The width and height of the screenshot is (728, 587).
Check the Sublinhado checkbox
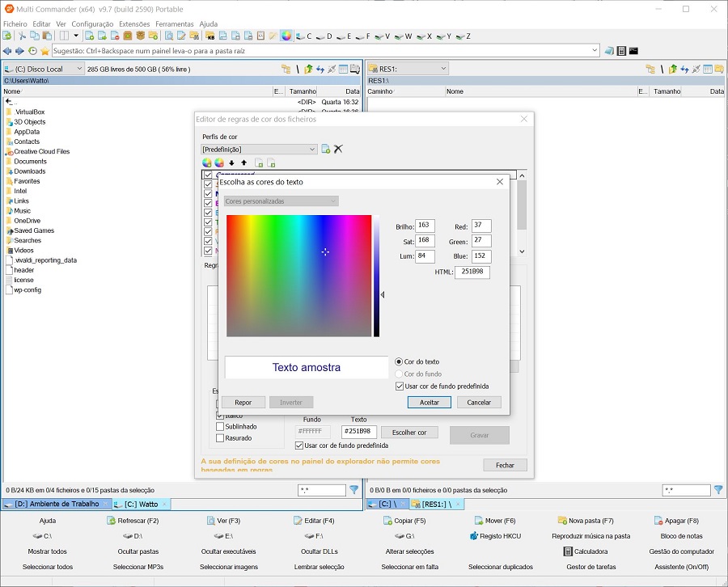[220, 426]
